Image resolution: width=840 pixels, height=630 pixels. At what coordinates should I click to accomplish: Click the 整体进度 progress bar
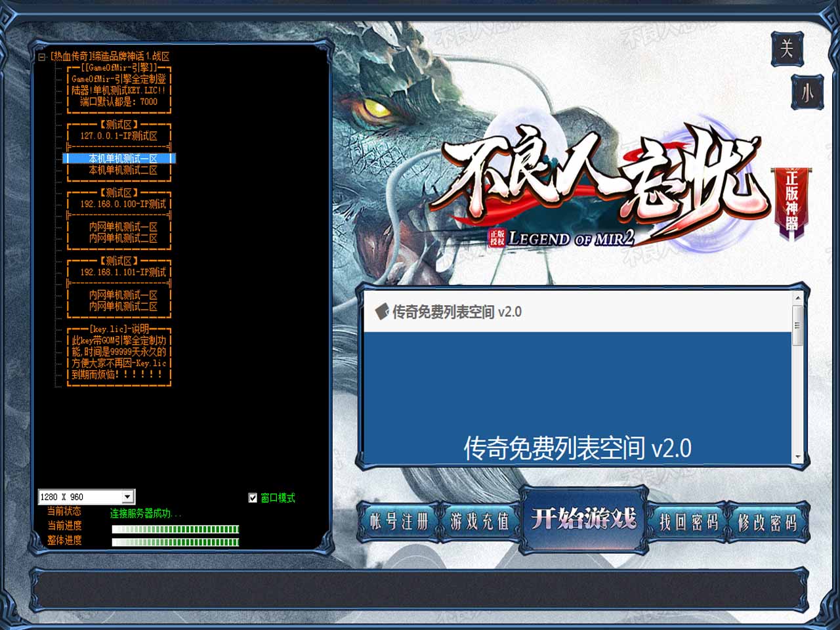(x=175, y=542)
